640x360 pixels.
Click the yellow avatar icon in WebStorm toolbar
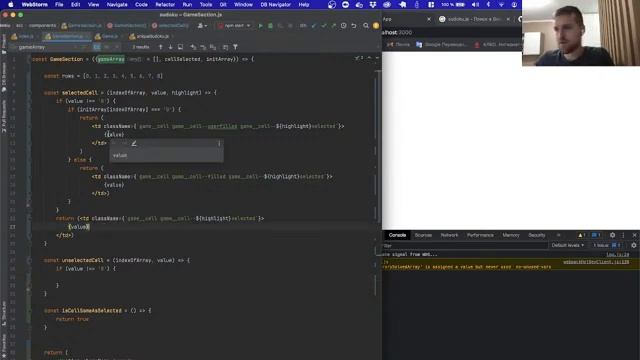(x=376, y=26)
